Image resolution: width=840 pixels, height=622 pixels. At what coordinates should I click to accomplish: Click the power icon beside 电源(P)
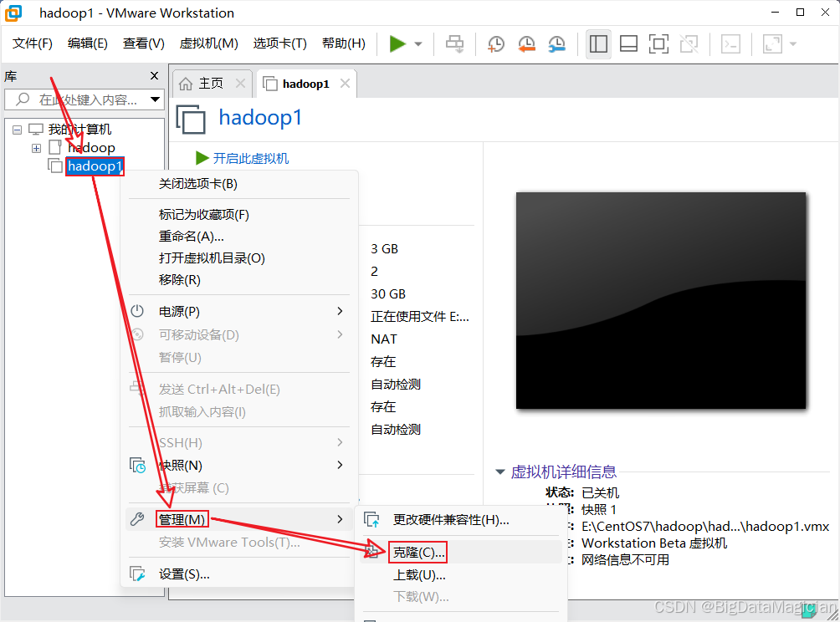tap(137, 311)
